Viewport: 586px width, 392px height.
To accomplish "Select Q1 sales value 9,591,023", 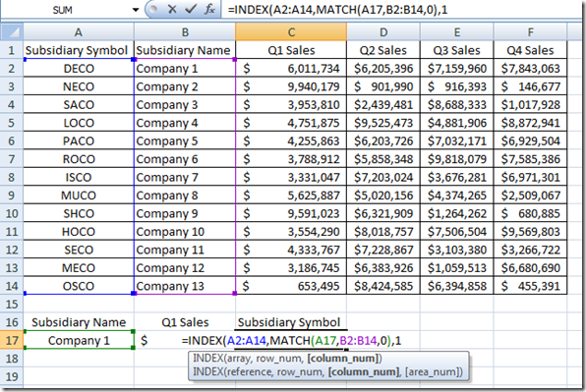I will [x=291, y=213].
